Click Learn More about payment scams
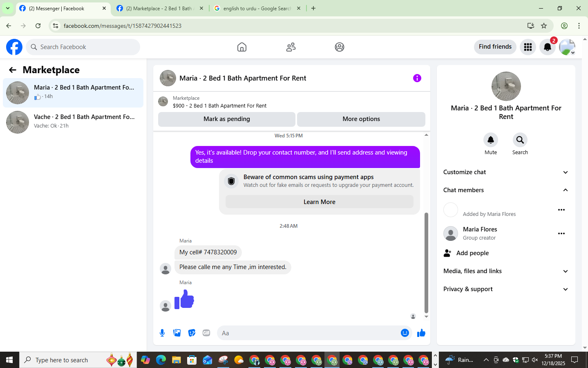 [x=320, y=202]
